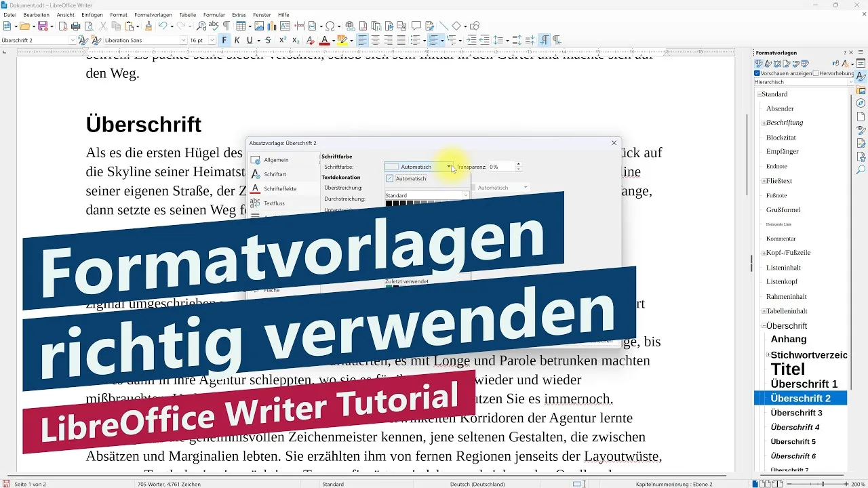Select Character Styles icon in Formatvorlagen panel
Image resolution: width=868 pixels, height=488 pixels.
click(x=768, y=64)
